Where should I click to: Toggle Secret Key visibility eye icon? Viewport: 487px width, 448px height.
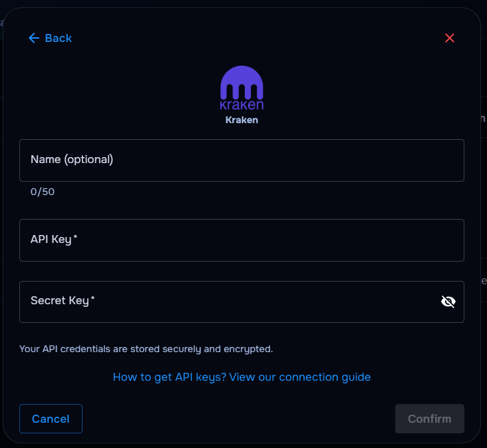(448, 302)
